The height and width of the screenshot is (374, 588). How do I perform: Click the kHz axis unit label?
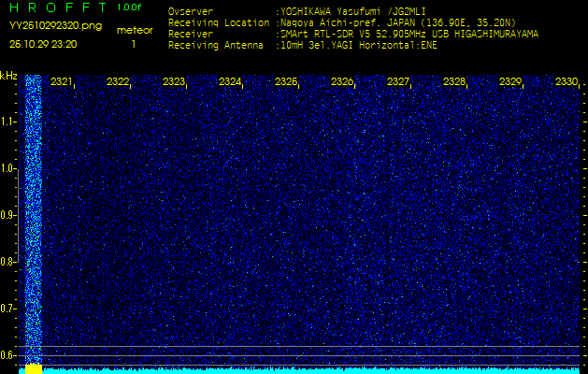coord(8,75)
